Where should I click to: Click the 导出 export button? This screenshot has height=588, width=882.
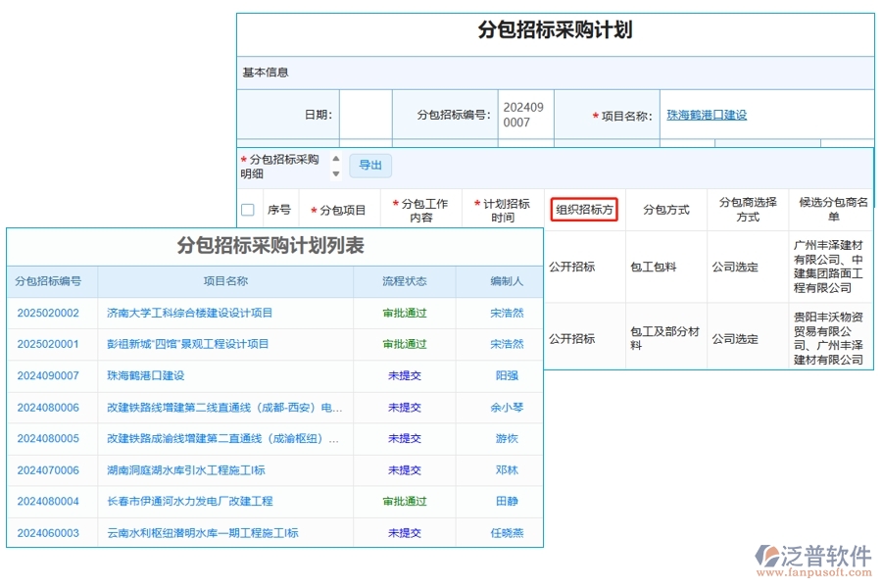(370, 166)
